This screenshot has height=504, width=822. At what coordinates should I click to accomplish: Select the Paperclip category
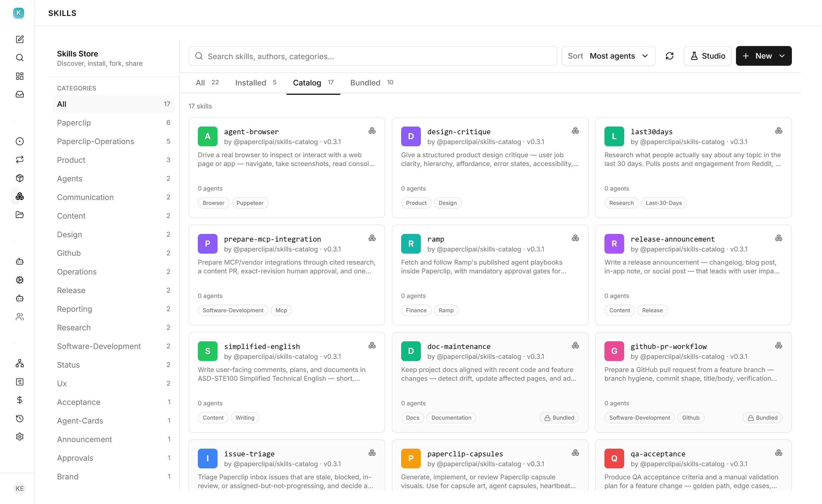click(113, 123)
